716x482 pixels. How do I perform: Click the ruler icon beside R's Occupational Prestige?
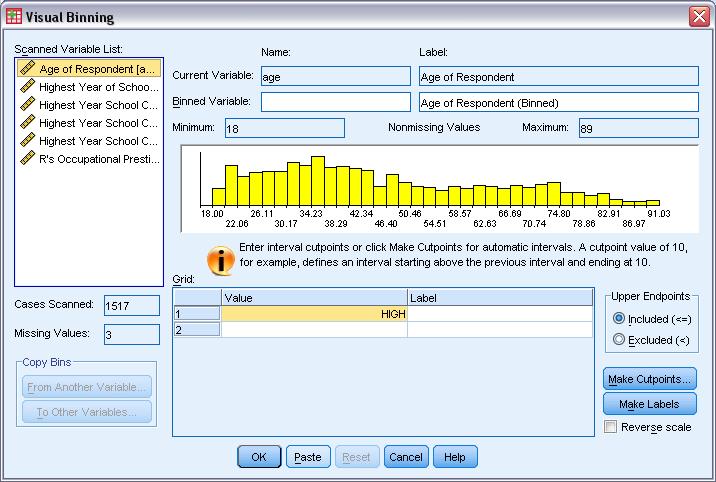tap(28, 158)
